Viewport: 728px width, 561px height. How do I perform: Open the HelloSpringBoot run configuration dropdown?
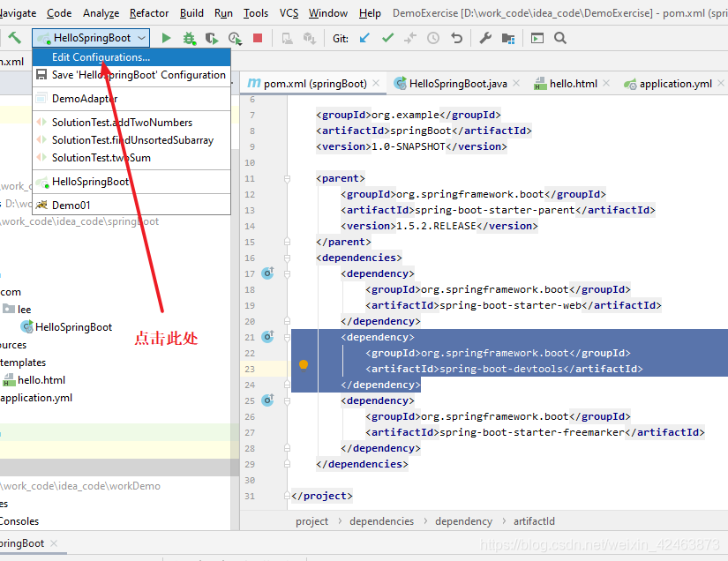point(91,38)
